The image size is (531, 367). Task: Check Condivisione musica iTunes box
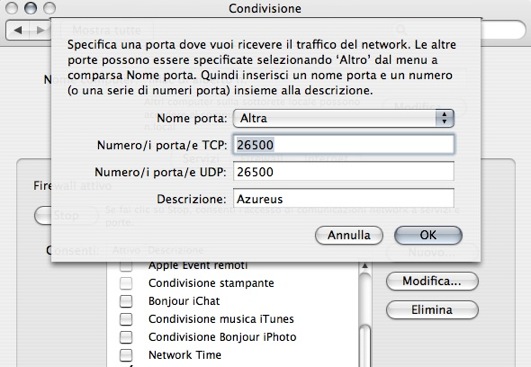coord(126,319)
